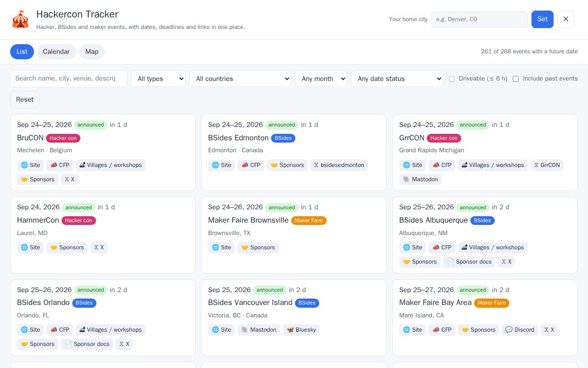Click the BSides Edmonton event title
The image size is (588, 368).
238,138
